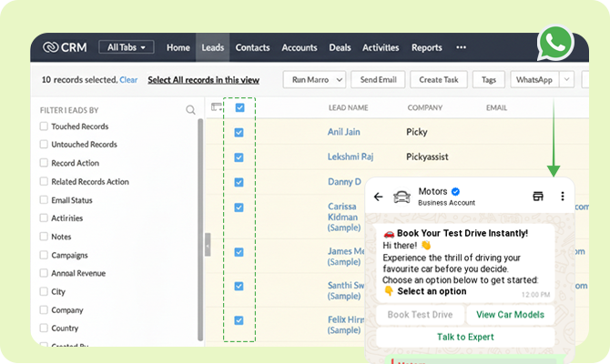Expand the WhatsApp button dropdown arrow
The height and width of the screenshot is (364, 610).
click(x=567, y=80)
